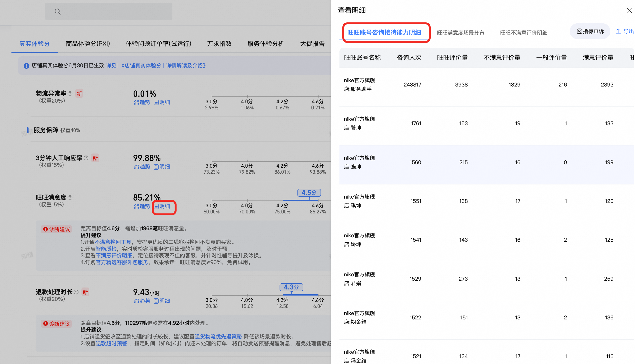The width and height of the screenshot is (635, 364).
Task: Open 《店铺真实体验分｜详情解读及介绍》 link
Action: [x=163, y=66]
